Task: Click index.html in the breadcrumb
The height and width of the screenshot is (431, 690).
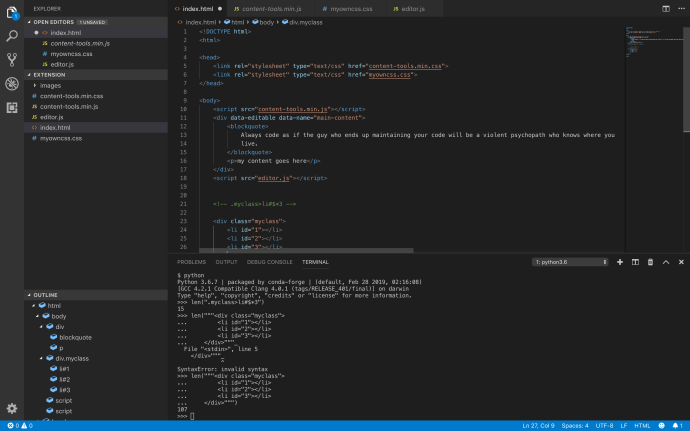Action: pyautogui.click(x=201, y=22)
